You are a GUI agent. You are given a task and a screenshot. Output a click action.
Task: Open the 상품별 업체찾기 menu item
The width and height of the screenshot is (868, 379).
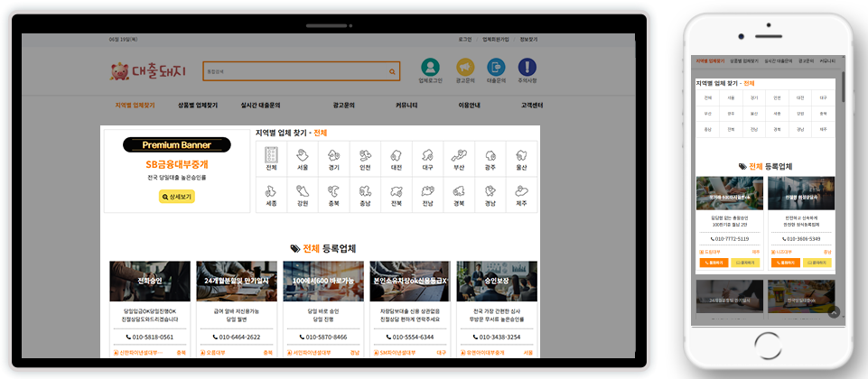(198, 105)
